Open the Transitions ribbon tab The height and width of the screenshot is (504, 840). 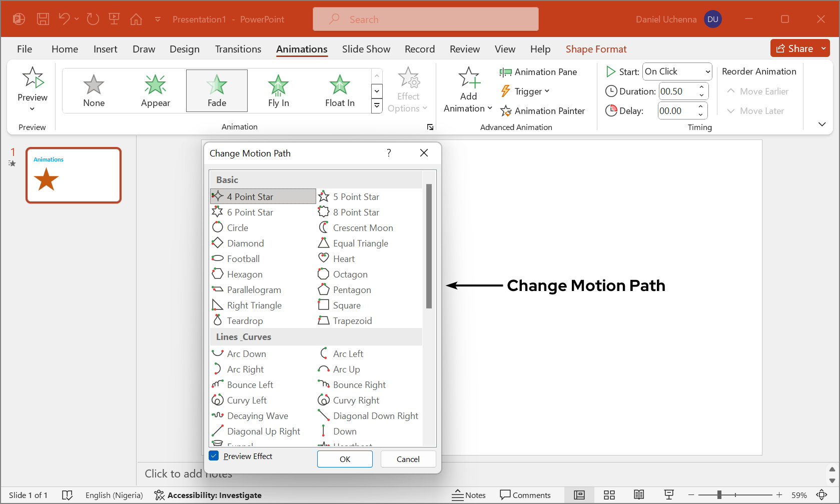(x=238, y=49)
